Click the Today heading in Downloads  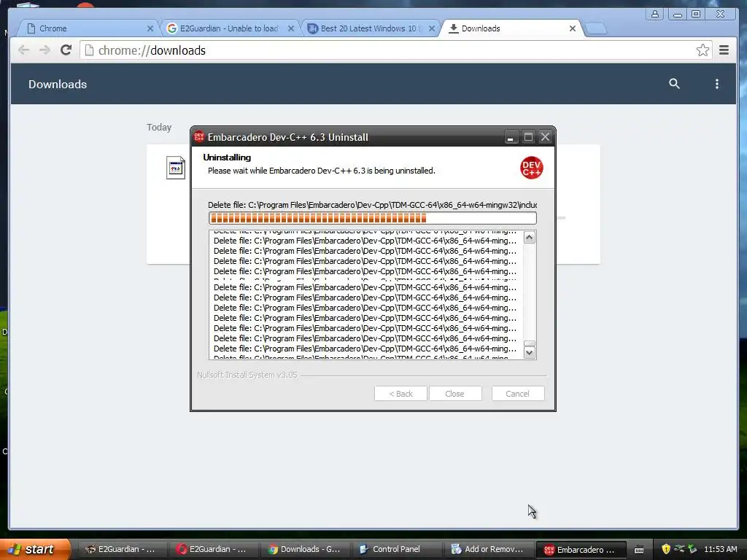pyautogui.click(x=159, y=127)
